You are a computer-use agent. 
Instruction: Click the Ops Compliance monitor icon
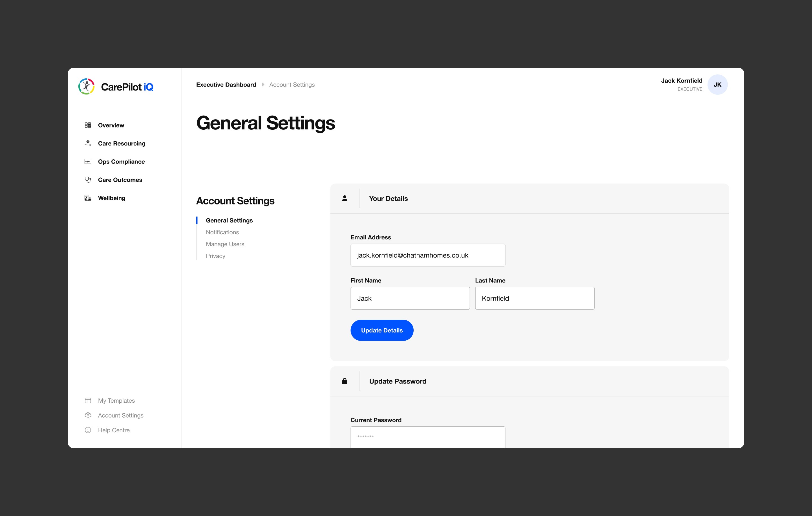point(88,162)
